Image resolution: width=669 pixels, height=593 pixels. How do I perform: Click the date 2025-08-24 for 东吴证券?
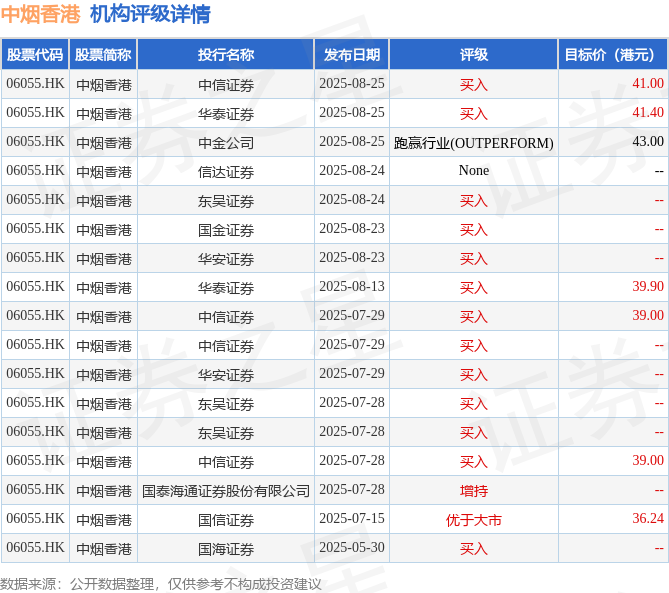tap(352, 199)
